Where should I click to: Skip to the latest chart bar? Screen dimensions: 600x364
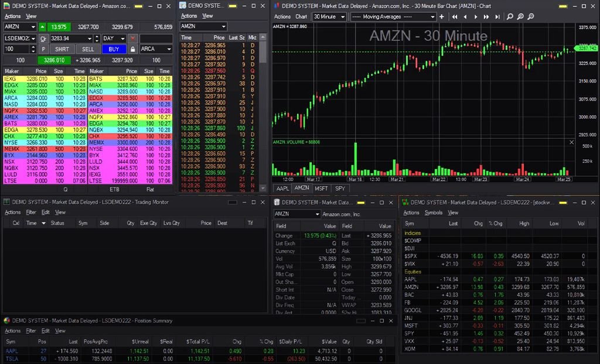[497, 17]
